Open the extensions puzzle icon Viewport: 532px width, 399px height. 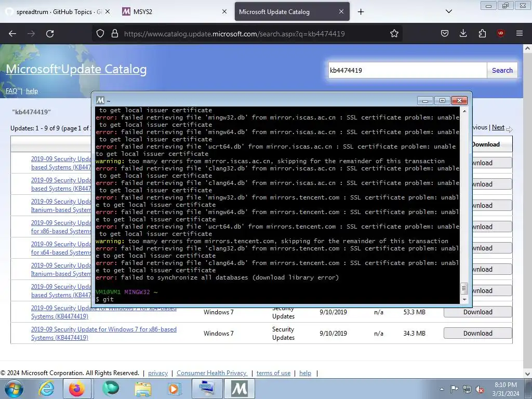(482, 34)
